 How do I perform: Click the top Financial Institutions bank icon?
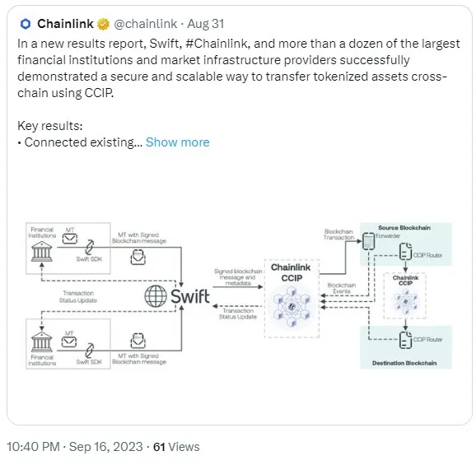coord(42,252)
